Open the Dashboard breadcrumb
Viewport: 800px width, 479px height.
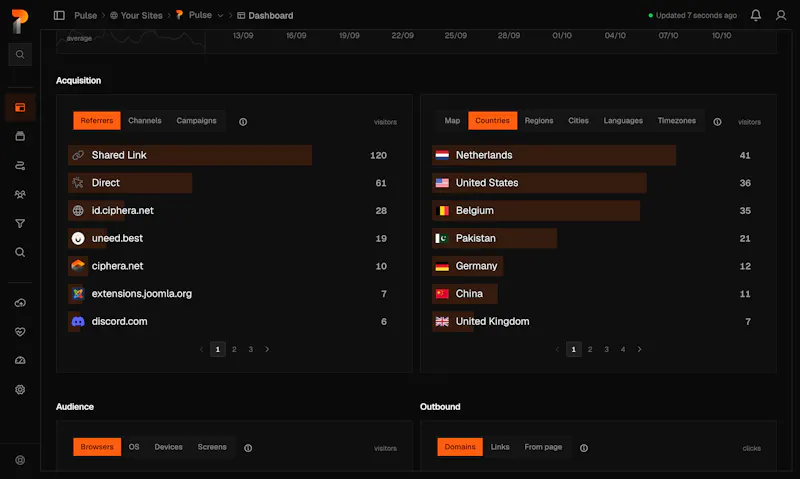tap(265, 15)
